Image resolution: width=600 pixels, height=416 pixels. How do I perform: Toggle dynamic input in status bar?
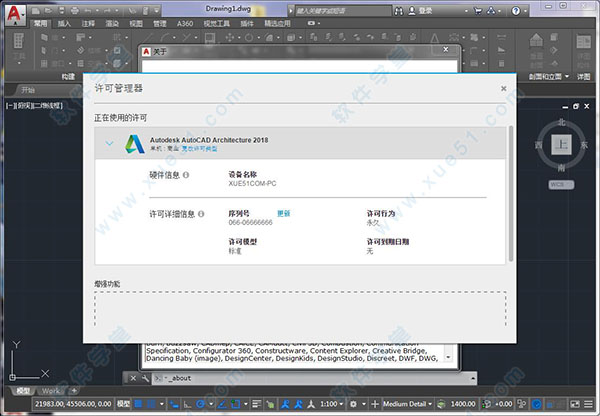174,404
